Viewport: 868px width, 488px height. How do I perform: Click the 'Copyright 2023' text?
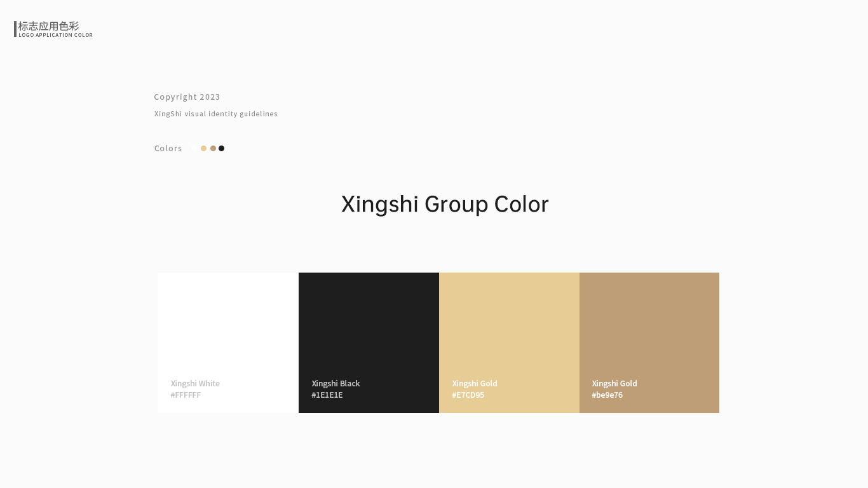(187, 97)
